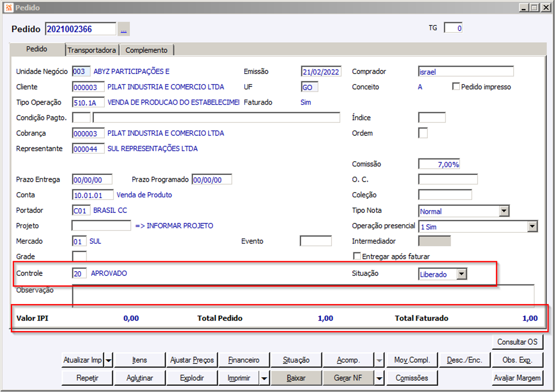Click the Ajustar Preços button
The image size is (555, 392).
[x=192, y=360]
